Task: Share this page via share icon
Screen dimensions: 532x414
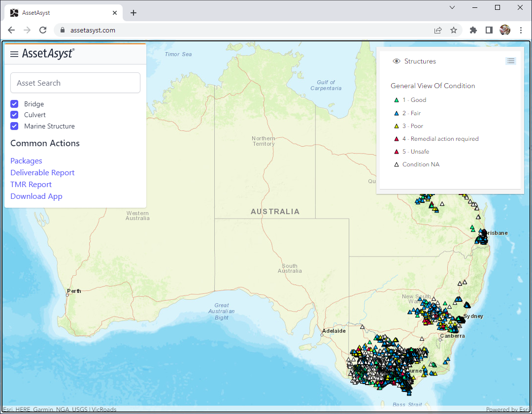Action: coord(438,30)
